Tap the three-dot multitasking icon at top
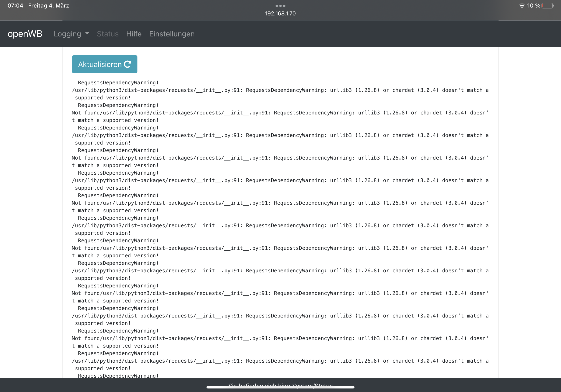 [280, 6]
